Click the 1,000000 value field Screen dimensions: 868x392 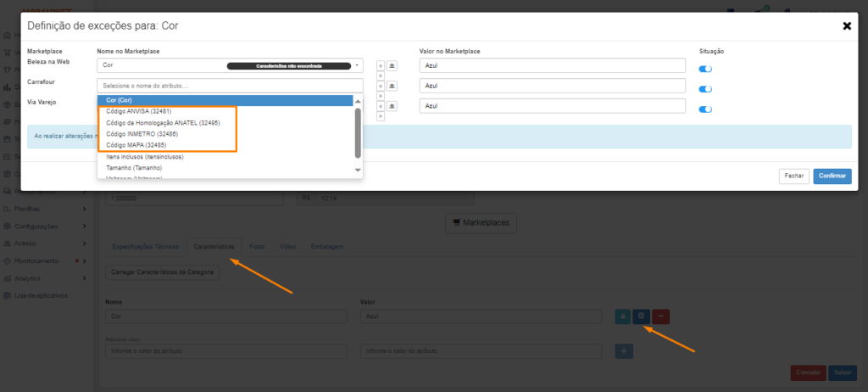click(194, 199)
